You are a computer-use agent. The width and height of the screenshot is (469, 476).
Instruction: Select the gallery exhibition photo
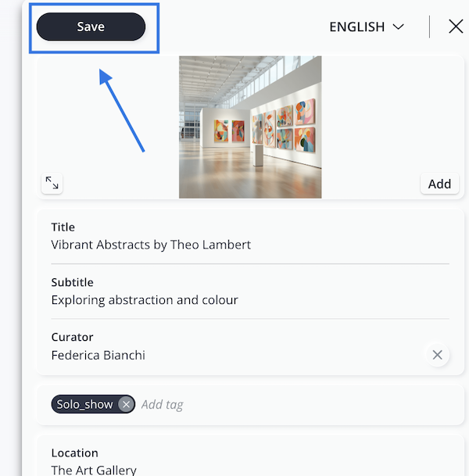250,127
